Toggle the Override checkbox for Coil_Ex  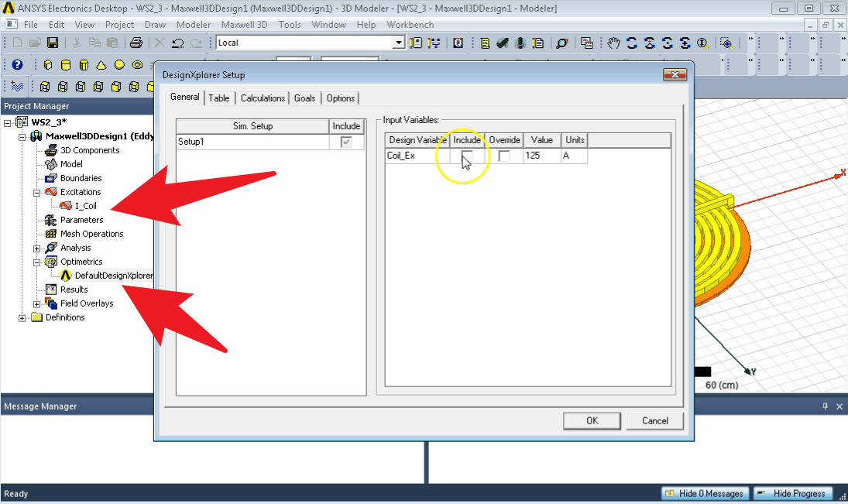tap(504, 156)
